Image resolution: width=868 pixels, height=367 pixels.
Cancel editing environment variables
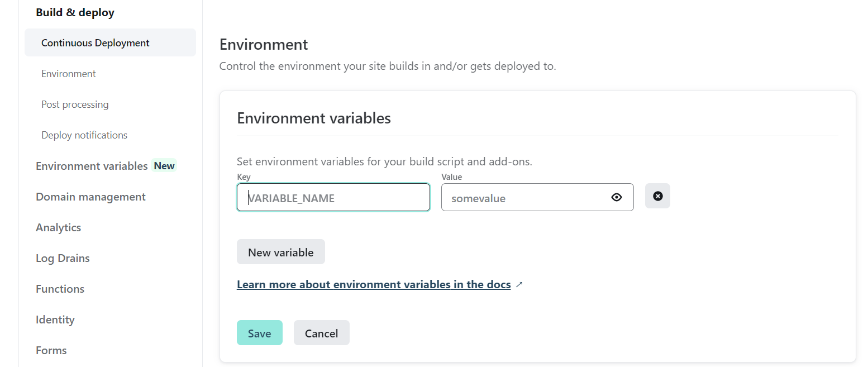pyautogui.click(x=321, y=333)
